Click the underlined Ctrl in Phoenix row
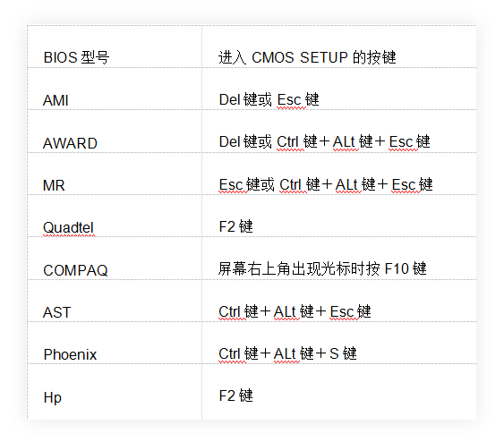The height and width of the screenshot is (442, 504). pos(229,353)
